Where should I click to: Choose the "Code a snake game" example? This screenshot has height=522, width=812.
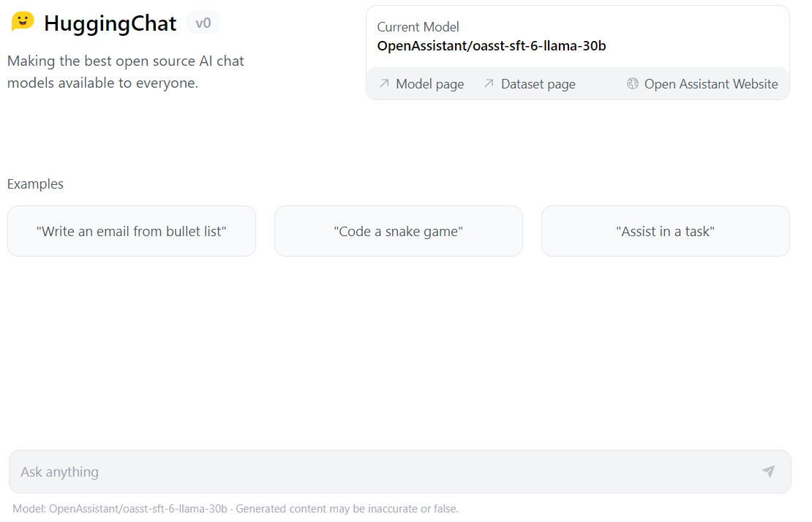[x=398, y=231]
